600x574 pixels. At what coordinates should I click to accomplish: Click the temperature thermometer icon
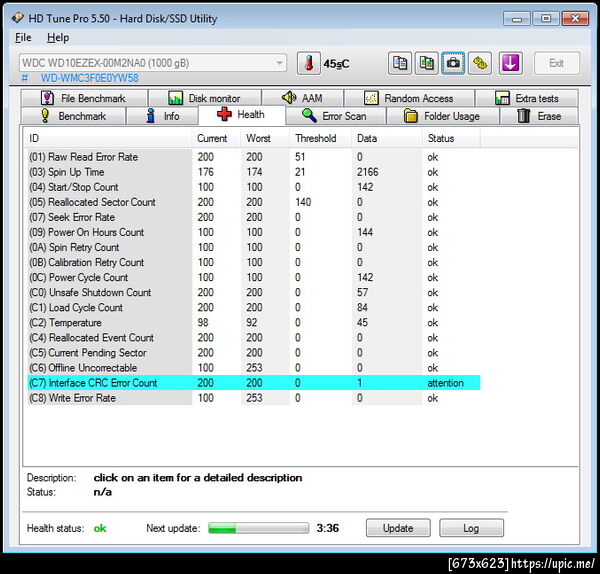pyautogui.click(x=308, y=63)
